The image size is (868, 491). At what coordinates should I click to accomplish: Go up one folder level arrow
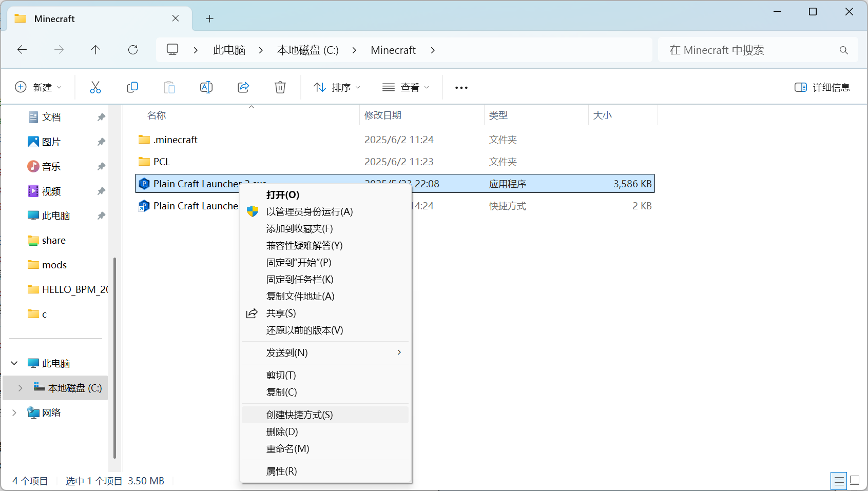click(95, 50)
